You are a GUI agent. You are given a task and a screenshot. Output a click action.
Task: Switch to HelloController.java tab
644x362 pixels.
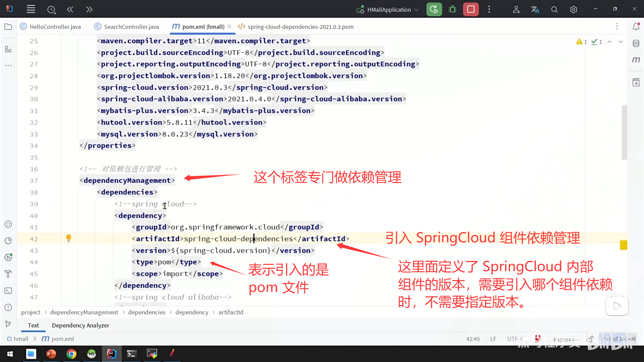pos(55,27)
